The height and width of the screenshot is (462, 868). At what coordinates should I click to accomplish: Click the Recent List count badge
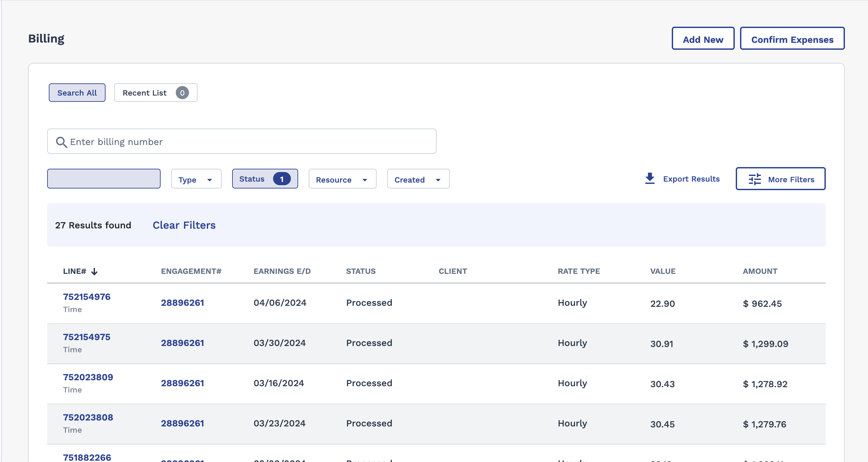[182, 93]
